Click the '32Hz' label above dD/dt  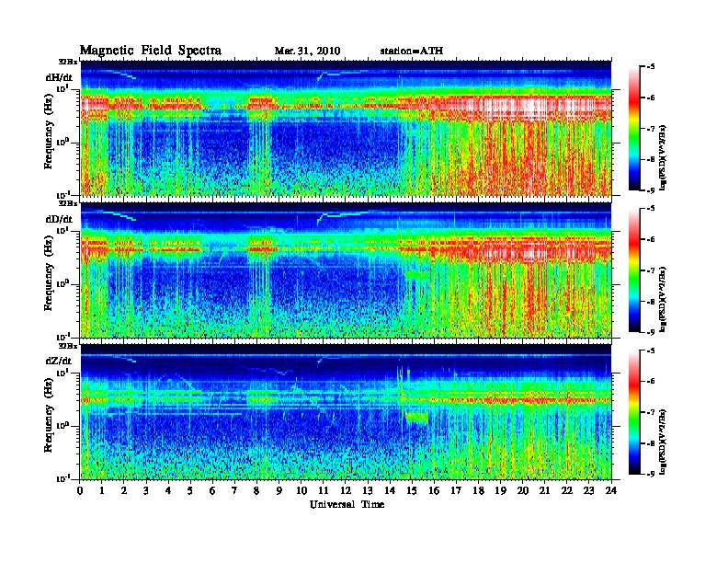[x=67, y=203]
